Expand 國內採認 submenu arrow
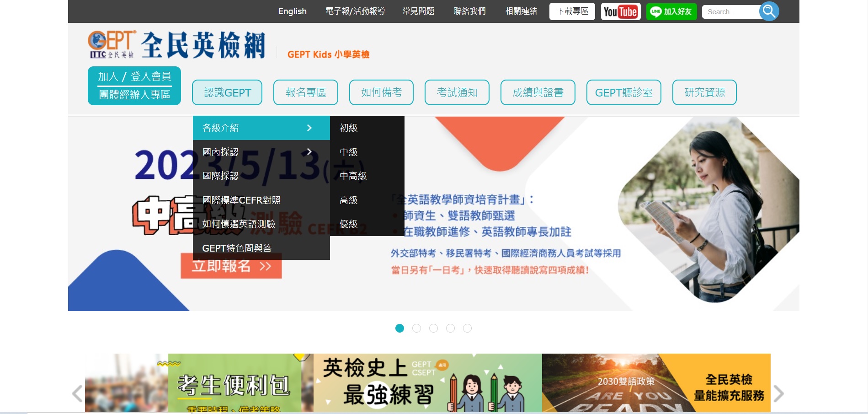The height and width of the screenshot is (414, 868). coord(309,152)
